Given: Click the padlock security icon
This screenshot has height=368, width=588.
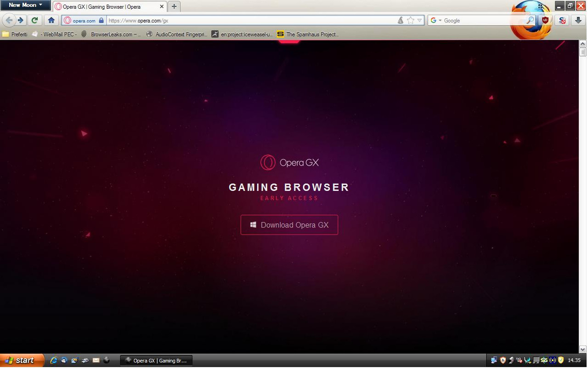Looking at the screenshot, I should [x=102, y=20].
